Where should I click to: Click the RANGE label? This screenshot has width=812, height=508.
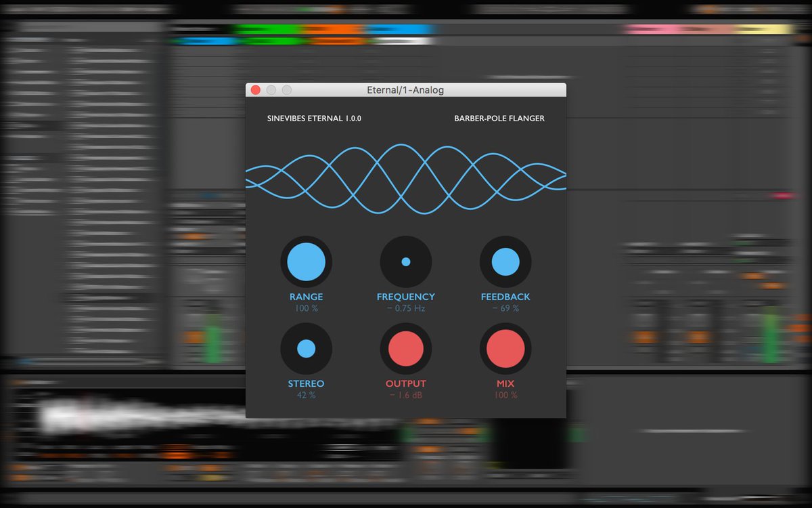coord(306,297)
